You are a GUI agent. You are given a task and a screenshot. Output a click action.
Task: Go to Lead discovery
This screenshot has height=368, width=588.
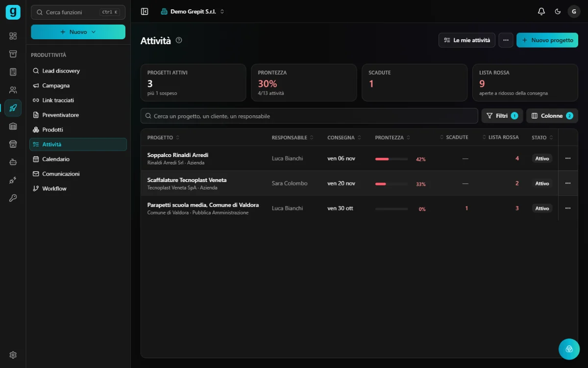click(78, 71)
